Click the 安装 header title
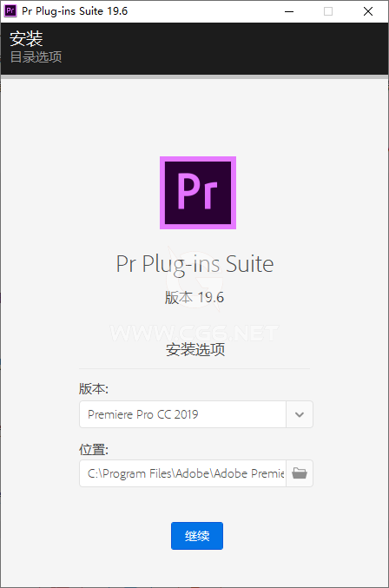The image size is (389, 588). [x=26, y=38]
